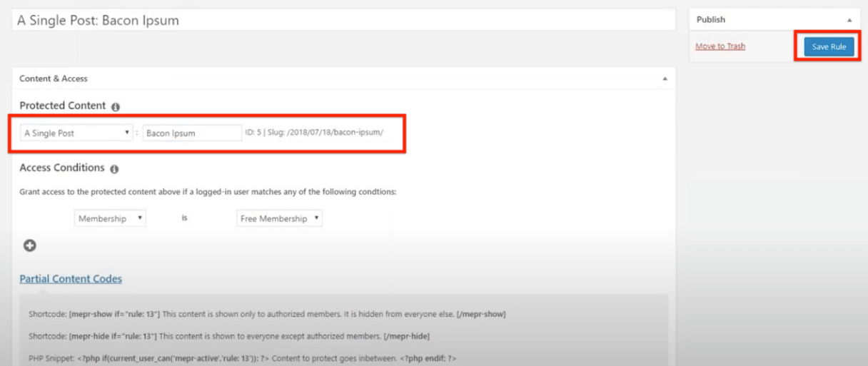Open the Membership condition type dropdown
The image size is (868, 366).
(x=110, y=218)
